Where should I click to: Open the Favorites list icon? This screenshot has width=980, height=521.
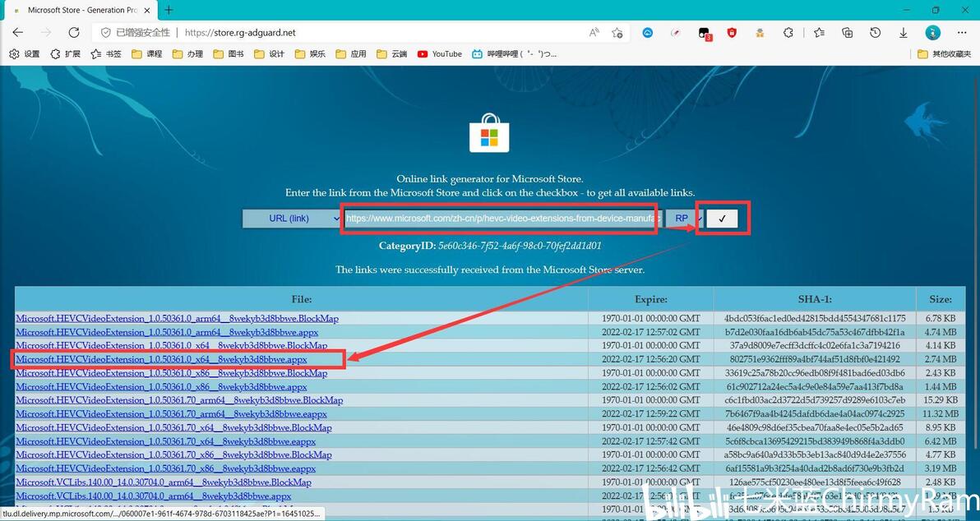pyautogui.click(x=820, y=33)
